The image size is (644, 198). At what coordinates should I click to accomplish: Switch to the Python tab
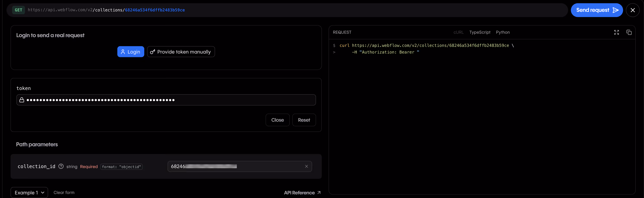[x=503, y=32]
